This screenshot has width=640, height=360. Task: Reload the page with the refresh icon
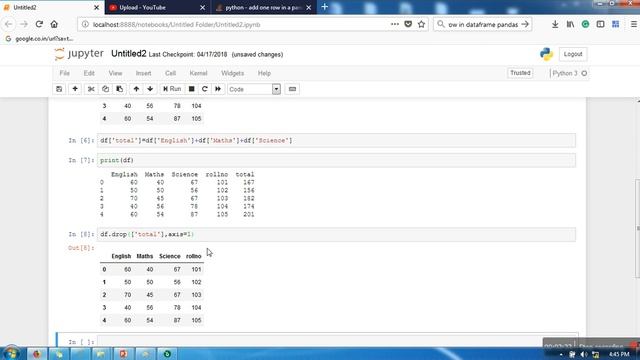point(39,24)
